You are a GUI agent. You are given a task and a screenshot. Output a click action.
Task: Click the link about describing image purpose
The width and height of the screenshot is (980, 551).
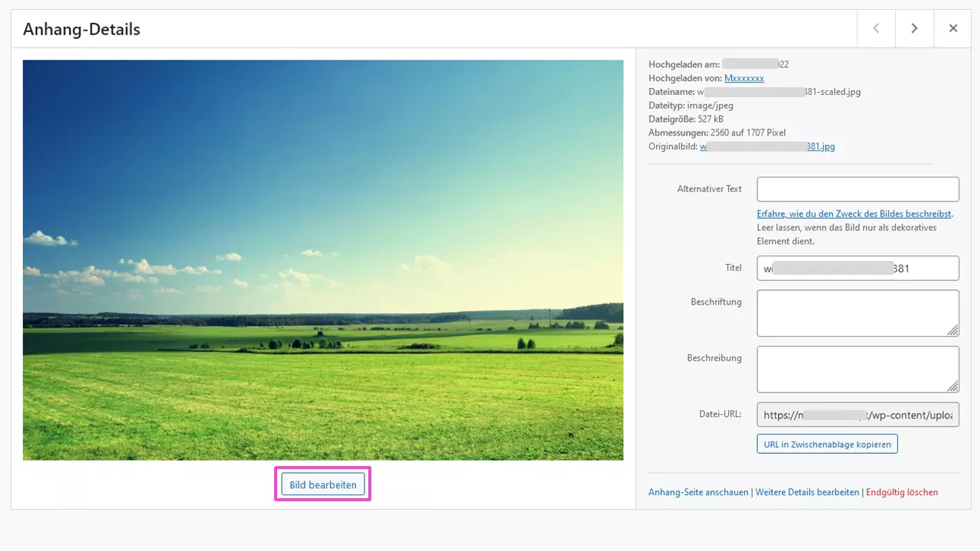[x=854, y=214]
